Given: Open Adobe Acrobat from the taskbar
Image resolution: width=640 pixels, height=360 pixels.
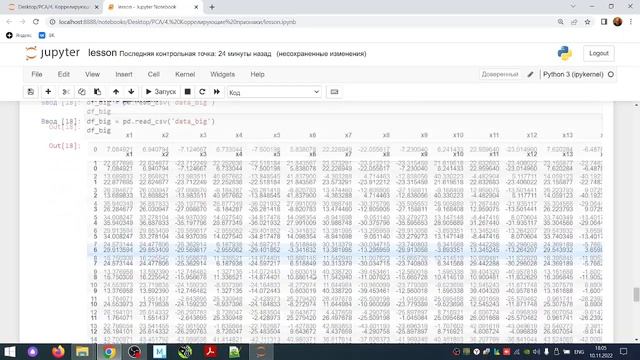Looking at the screenshot, I should [211, 351].
